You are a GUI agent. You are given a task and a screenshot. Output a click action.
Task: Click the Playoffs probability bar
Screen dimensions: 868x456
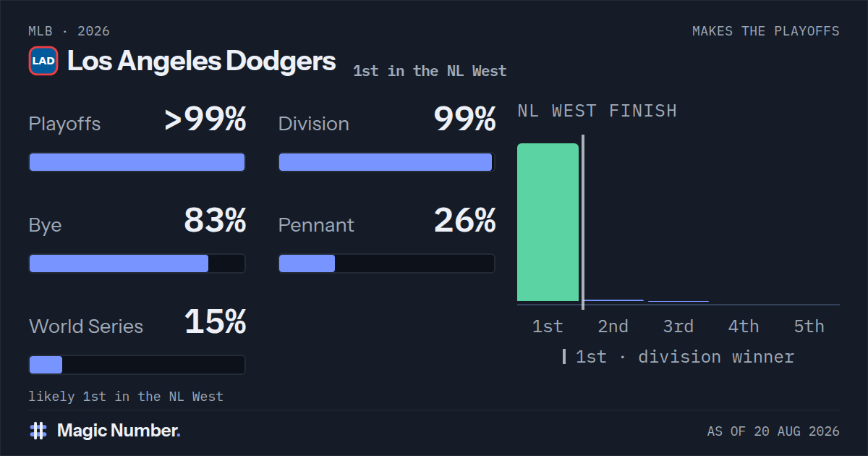click(137, 162)
